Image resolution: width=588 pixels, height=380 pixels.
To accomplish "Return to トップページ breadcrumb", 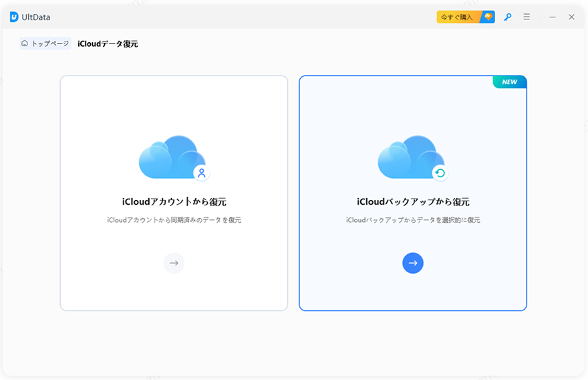I will click(x=45, y=43).
